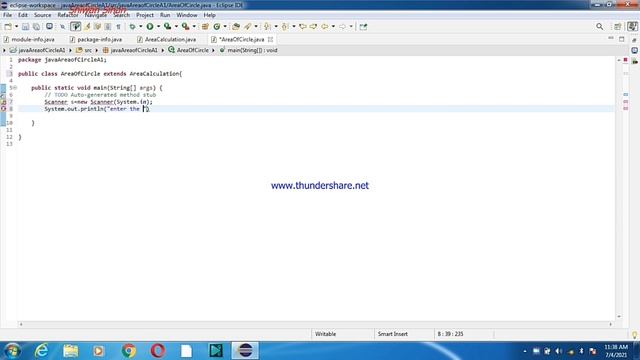The width and height of the screenshot is (640, 360).
Task: Switch to the AreaCalculation.java tab
Action: click(167, 40)
